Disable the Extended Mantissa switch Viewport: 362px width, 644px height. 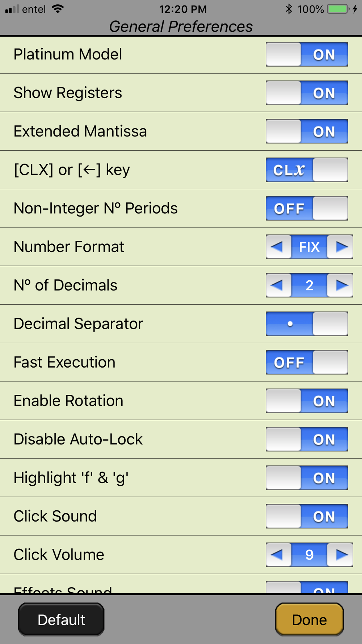click(307, 131)
